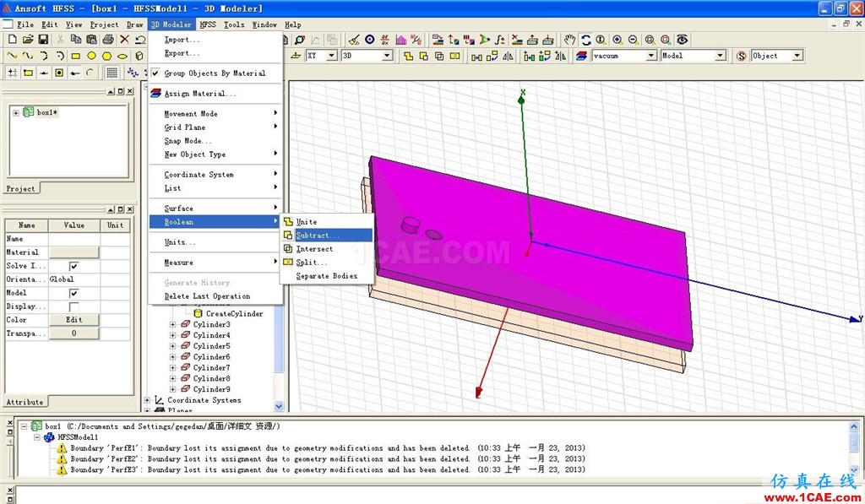This screenshot has width=865, height=504.
Task: Click the red X Delete icon
Action: tap(124, 40)
